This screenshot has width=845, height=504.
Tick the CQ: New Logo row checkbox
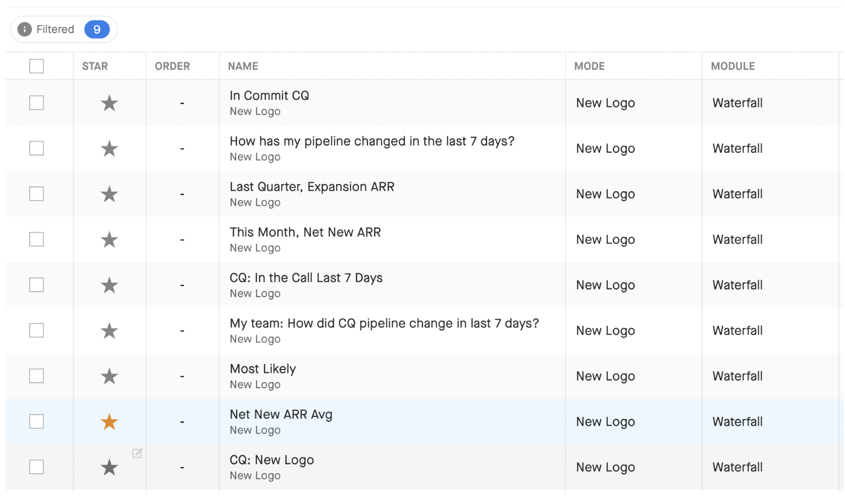point(36,467)
